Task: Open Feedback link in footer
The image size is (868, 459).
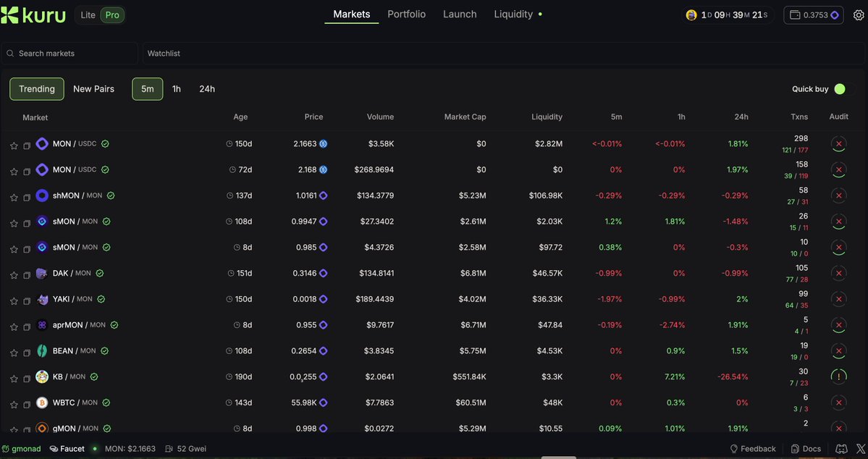Action: point(753,448)
